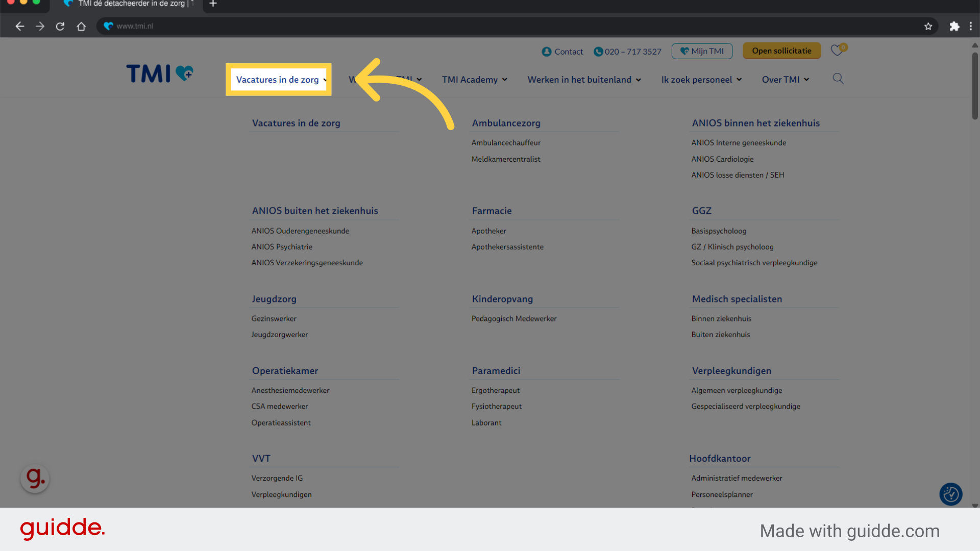
Task: Choose Apothekersassistente
Action: (507, 247)
